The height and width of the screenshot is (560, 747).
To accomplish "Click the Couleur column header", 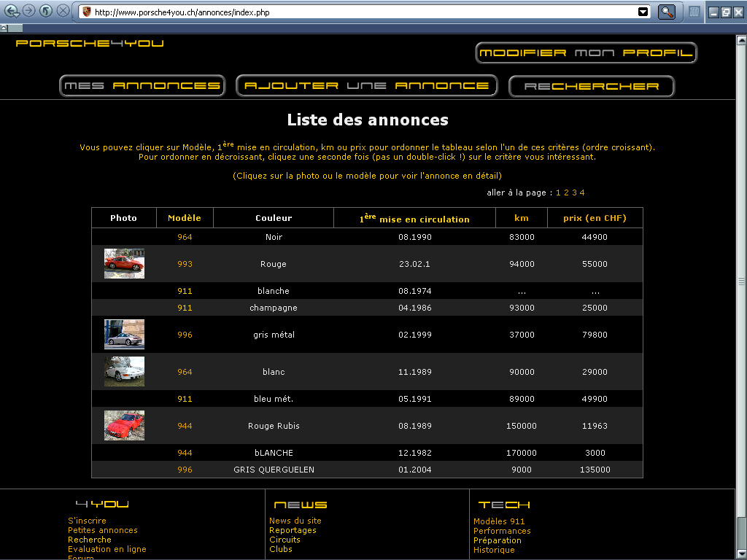I will 274,218.
